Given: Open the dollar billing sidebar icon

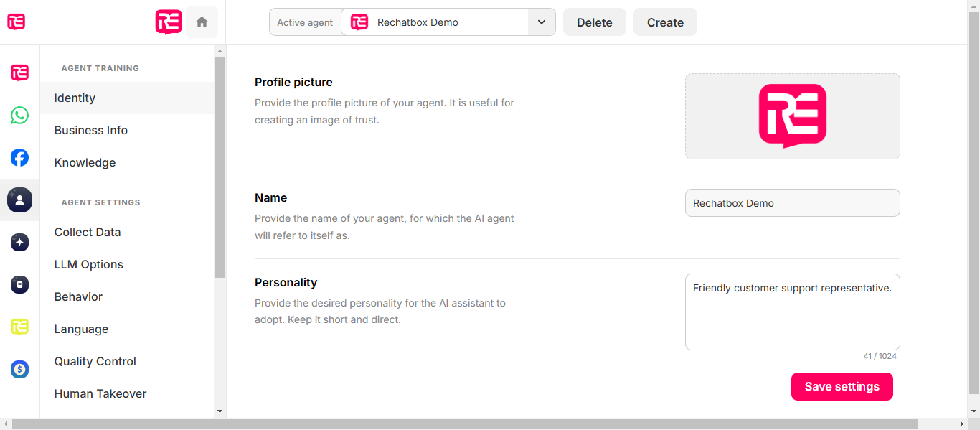Looking at the screenshot, I should point(19,370).
